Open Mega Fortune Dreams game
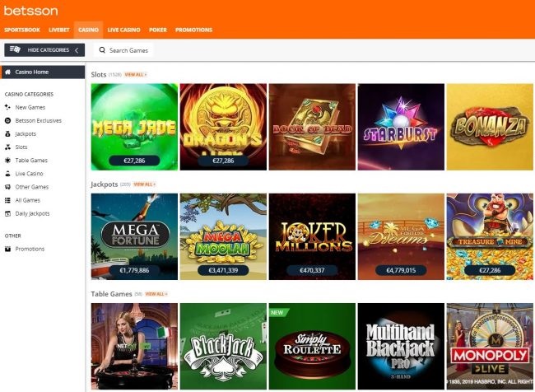Screen dimensions: 535x392 coord(401,236)
